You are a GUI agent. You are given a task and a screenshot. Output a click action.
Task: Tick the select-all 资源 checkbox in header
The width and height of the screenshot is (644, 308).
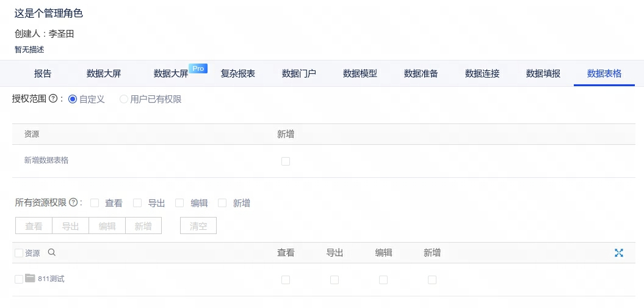click(x=19, y=253)
